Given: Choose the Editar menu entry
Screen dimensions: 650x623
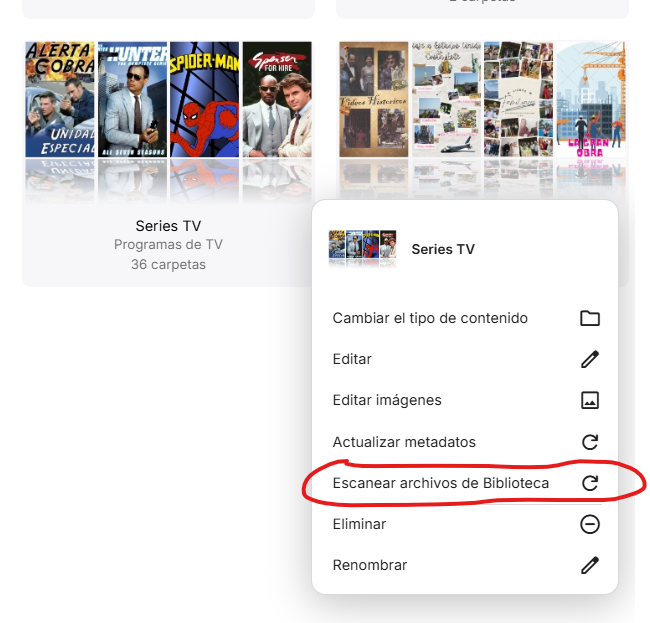Looking at the screenshot, I should 352,359.
